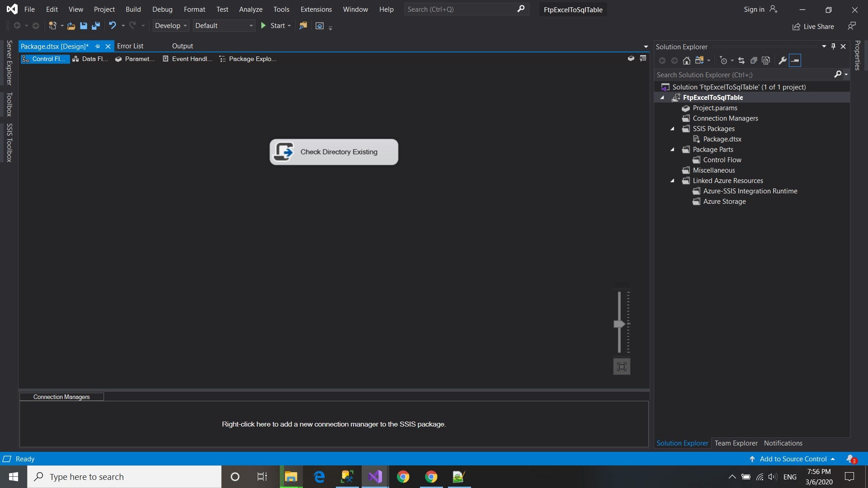Collapse the FtpExcelToSqlTable project node
This screenshot has height=488, width=868.
click(x=662, y=98)
